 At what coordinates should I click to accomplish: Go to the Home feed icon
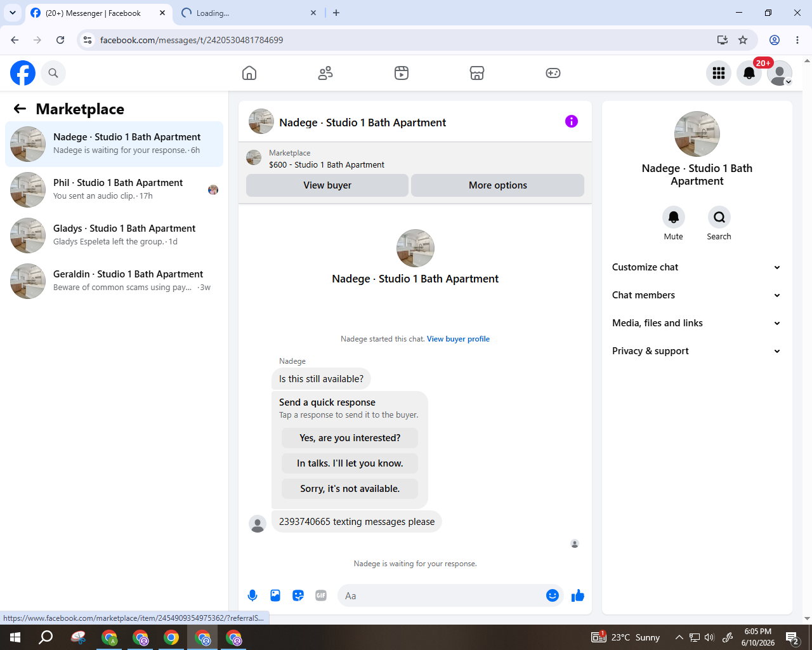pos(249,73)
